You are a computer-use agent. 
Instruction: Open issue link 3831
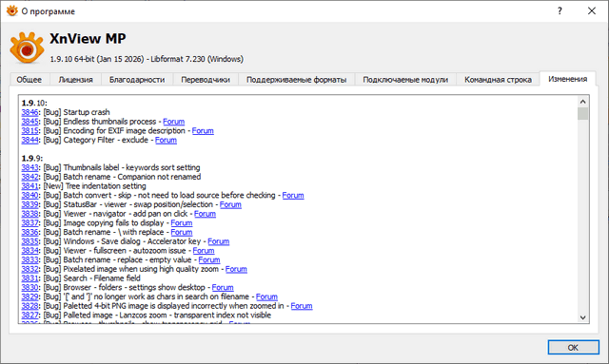click(x=29, y=278)
